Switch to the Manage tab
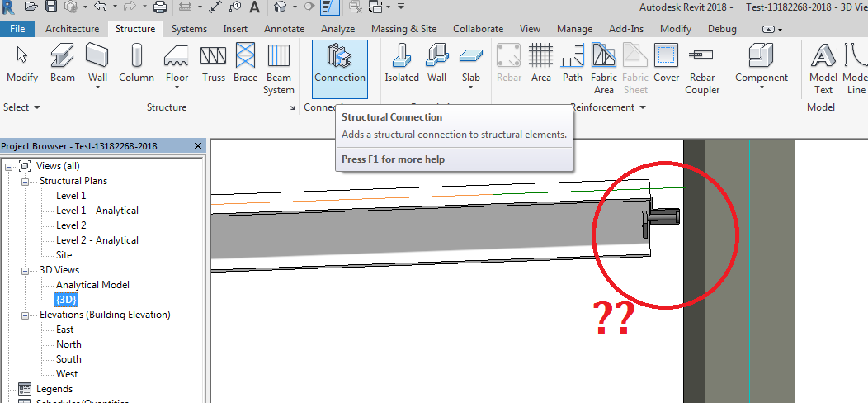This screenshot has height=403, width=868. [x=574, y=29]
